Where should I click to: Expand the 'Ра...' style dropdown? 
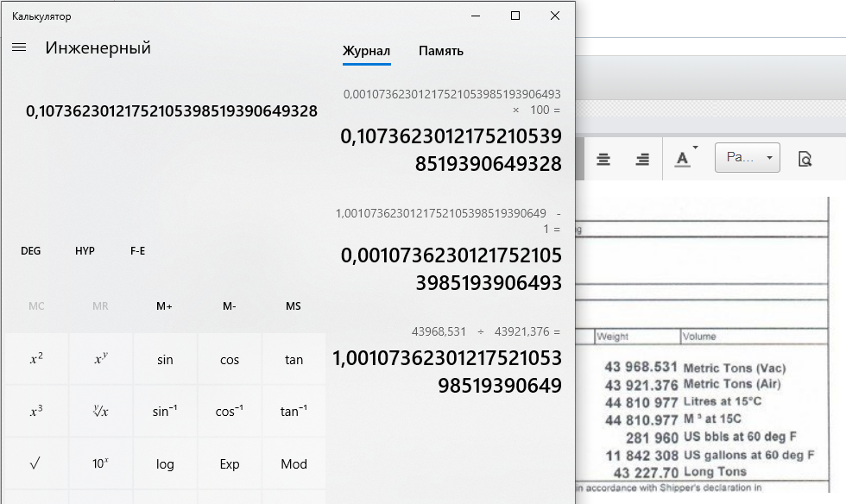point(747,158)
